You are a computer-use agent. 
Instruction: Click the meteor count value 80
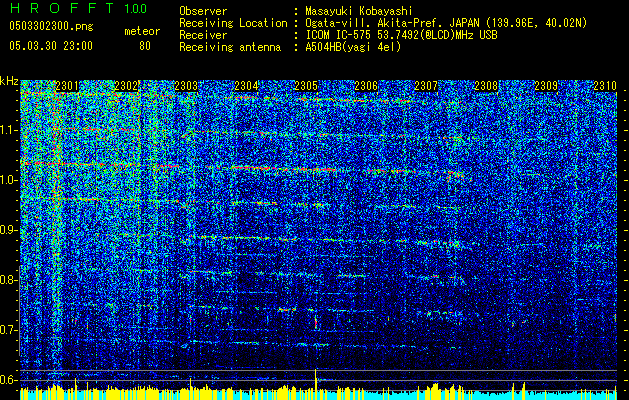click(x=145, y=46)
